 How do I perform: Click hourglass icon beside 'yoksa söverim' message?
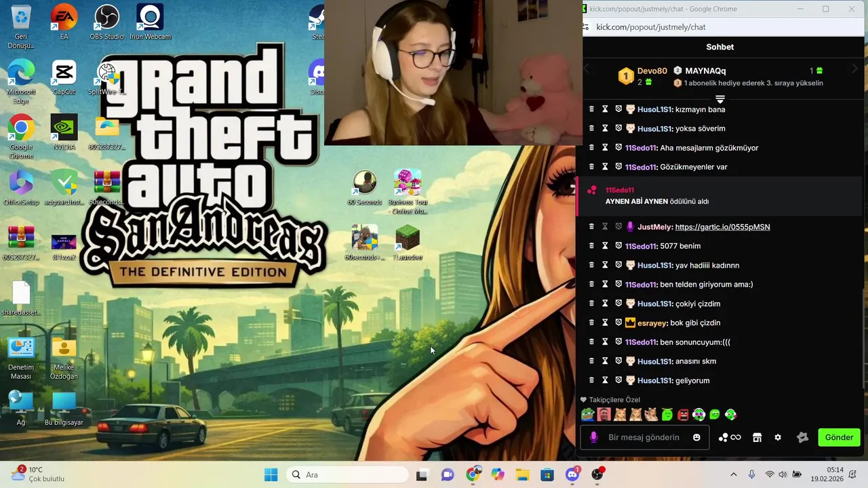(605, 128)
